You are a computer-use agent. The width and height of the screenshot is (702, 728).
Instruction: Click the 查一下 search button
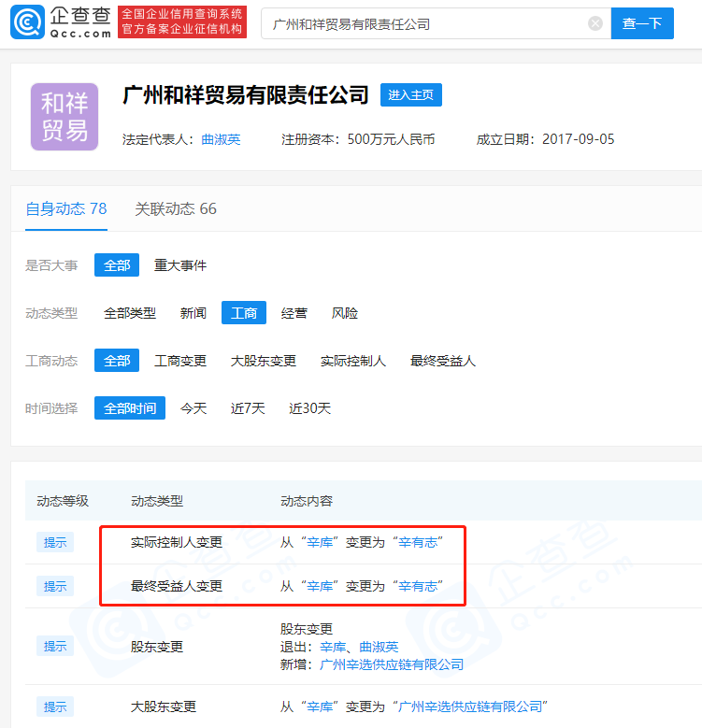pyautogui.click(x=642, y=23)
